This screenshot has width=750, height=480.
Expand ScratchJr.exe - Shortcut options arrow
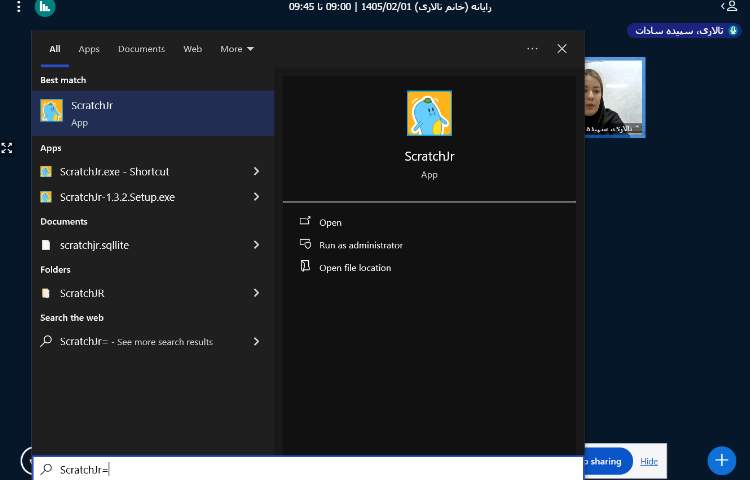click(x=256, y=171)
